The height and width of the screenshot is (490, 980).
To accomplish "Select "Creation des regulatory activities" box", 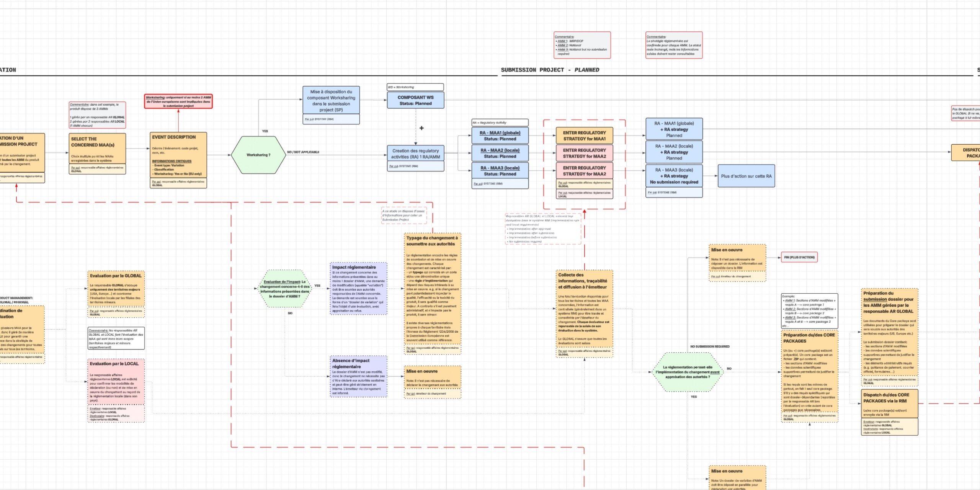I will pos(415,154).
